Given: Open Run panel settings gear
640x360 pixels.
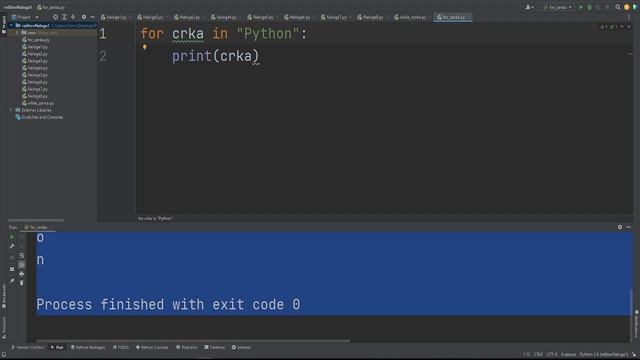Looking at the screenshot, I should 620,227.
